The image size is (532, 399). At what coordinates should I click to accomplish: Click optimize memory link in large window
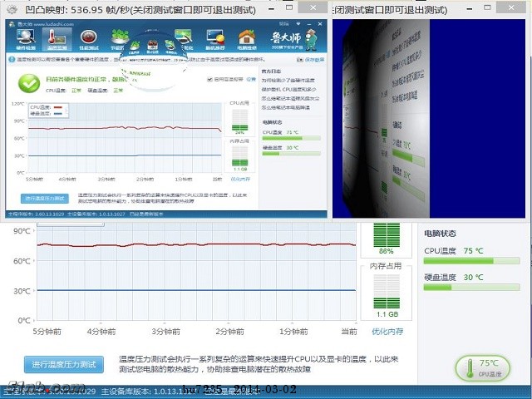(387, 332)
